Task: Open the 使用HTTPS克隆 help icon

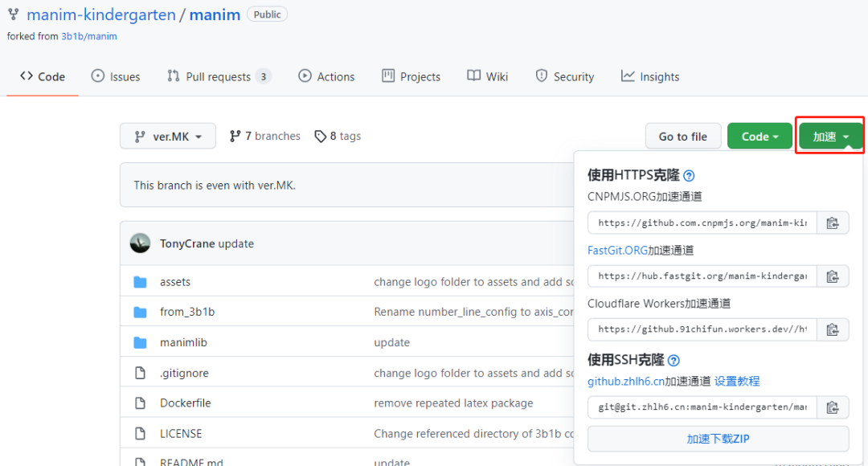Action: click(x=689, y=174)
